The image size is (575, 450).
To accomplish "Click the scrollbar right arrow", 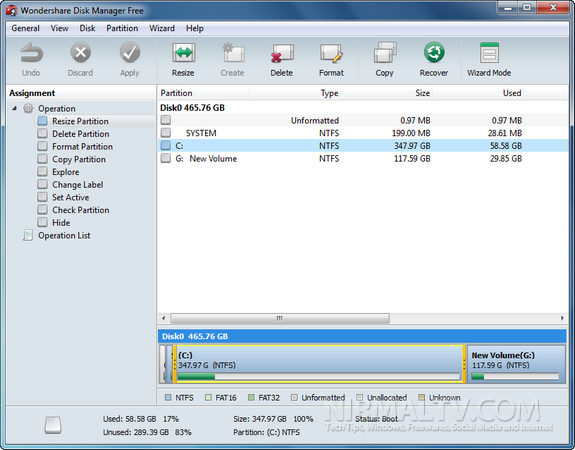I will [x=562, y=318].
